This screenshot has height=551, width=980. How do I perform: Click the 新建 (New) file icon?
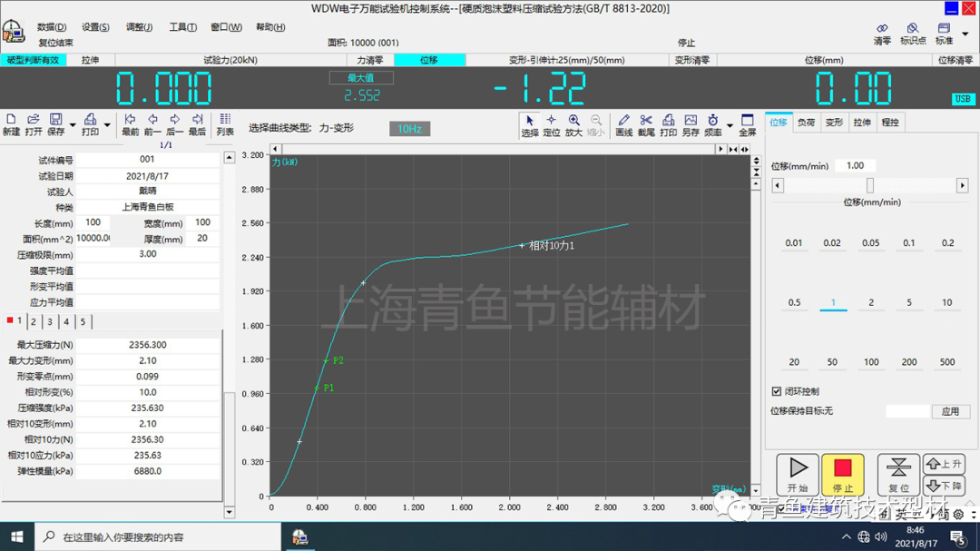point(11,124)
